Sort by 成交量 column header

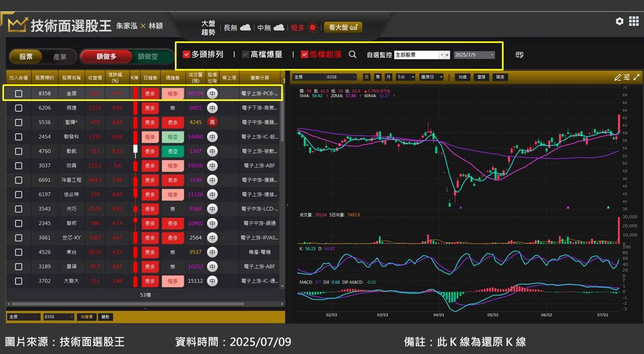195,78
